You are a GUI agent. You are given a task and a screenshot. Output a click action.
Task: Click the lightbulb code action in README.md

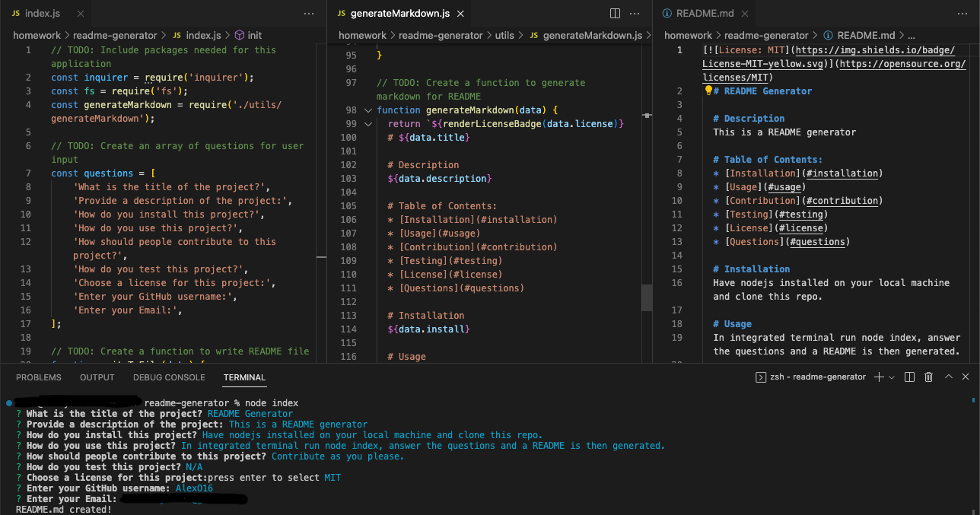[x=708, y=91]
